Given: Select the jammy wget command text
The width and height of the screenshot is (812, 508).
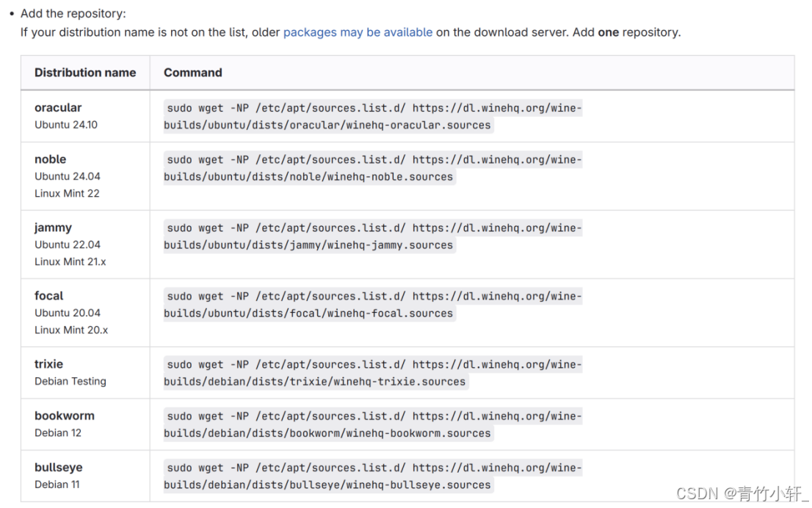Looking at the screenshot, I should (373, 236).
